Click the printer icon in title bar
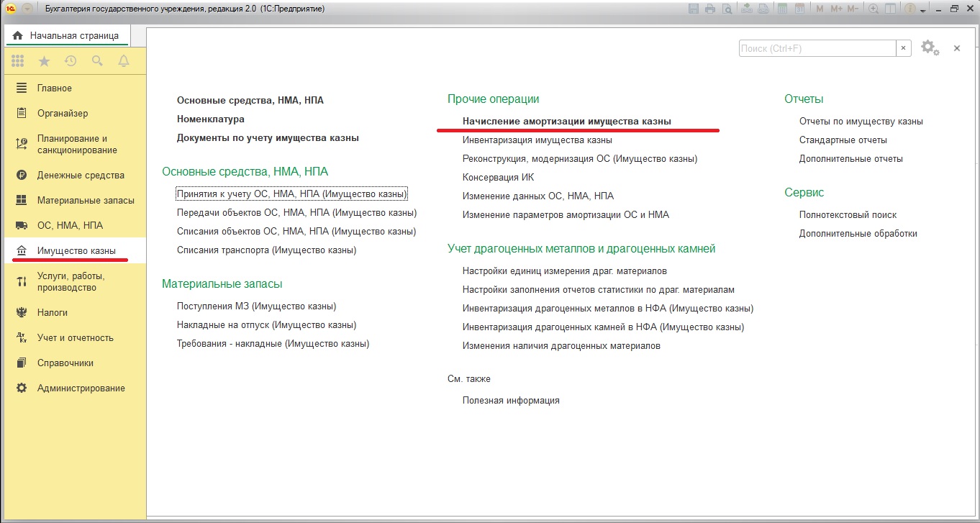 coord(710,9)
